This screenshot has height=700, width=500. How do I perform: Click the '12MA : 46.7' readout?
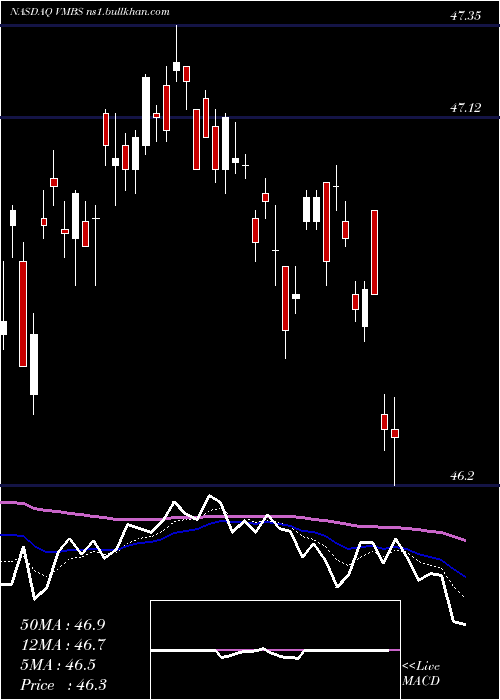pyautogui.click(x=62, y=645)
